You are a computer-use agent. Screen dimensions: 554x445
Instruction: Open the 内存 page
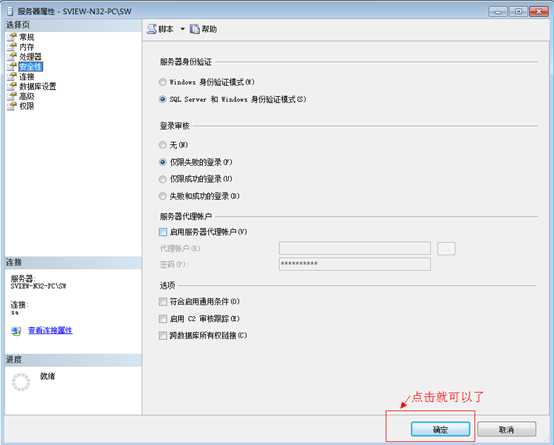(x=26, y=47)
